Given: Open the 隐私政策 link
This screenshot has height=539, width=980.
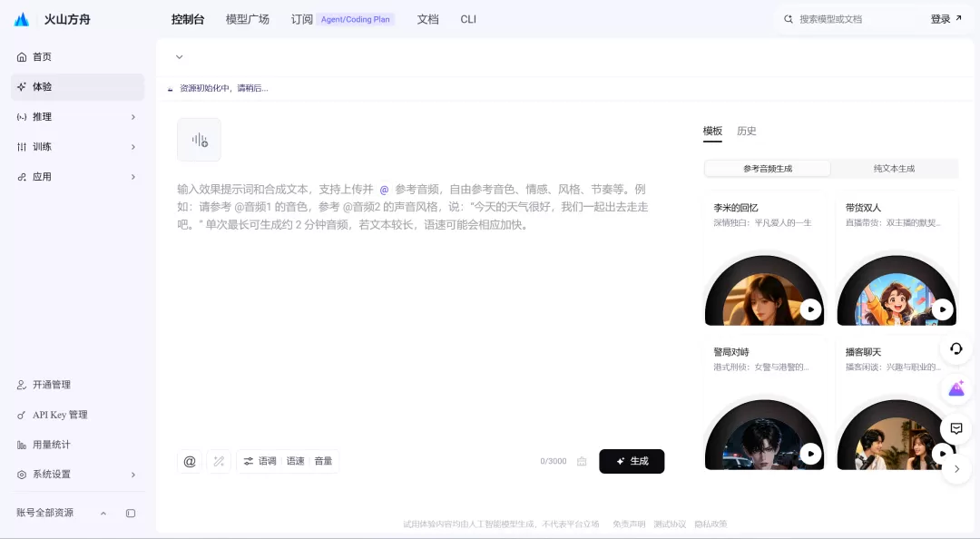Looking at the screenshot, I should click(710, 524).
